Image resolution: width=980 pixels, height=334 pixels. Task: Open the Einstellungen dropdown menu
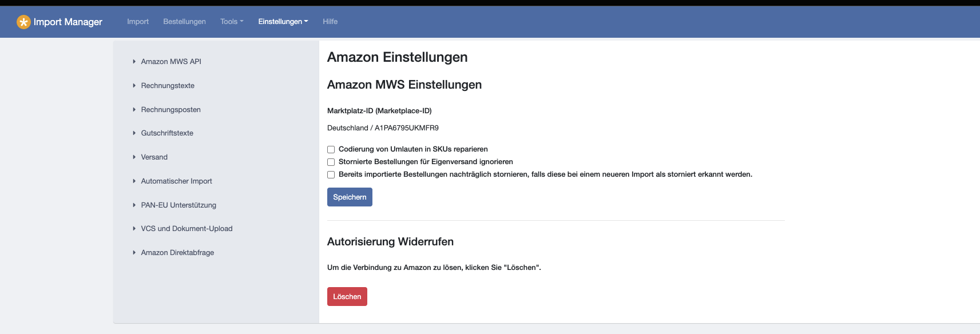click(283, 22)
